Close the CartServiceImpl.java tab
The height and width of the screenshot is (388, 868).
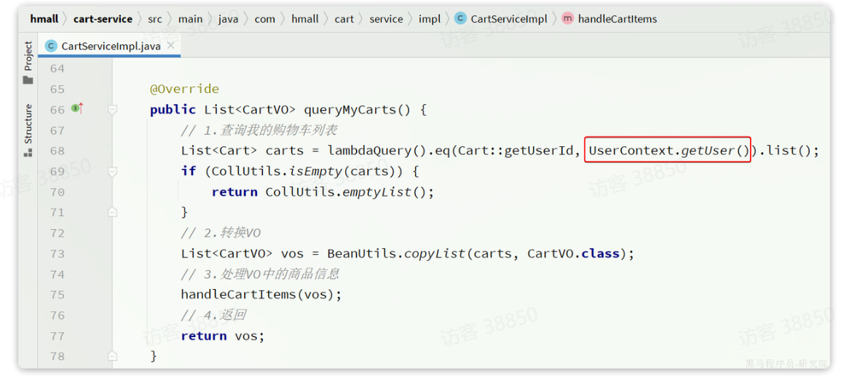171,45
